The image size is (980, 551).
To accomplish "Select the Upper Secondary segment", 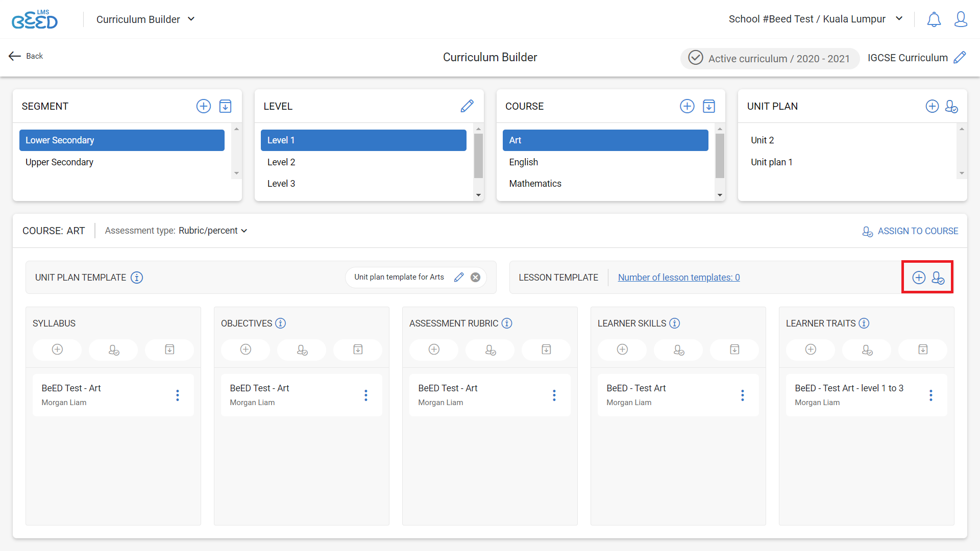I will coord(122,162).
